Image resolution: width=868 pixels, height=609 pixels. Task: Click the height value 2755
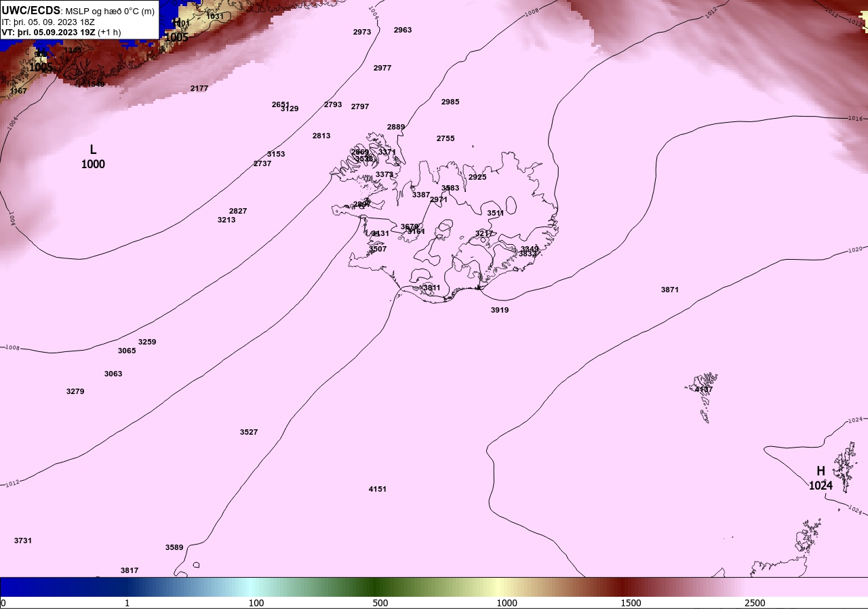pos(446,138)
